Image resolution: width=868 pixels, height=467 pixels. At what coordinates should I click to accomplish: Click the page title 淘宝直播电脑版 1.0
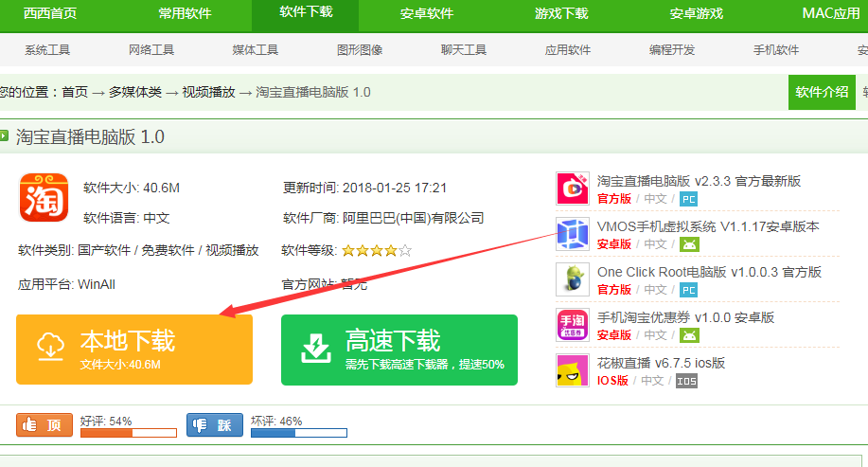click(x=90, y=136)
